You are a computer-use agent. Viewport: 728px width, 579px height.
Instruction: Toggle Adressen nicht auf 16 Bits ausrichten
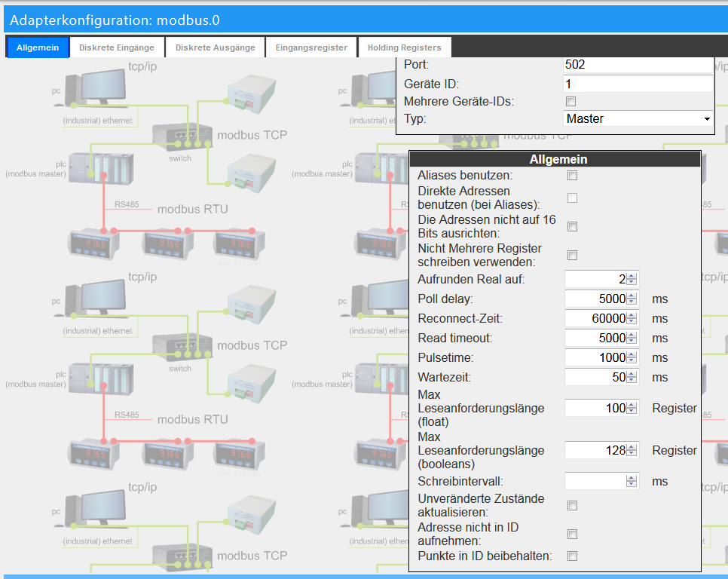click(573, 227)
